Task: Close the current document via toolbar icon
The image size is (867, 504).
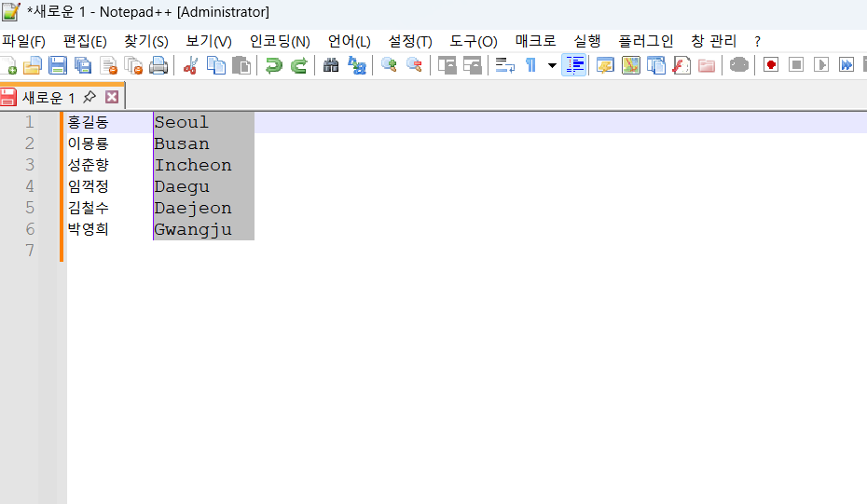Action: click(109, 65)
